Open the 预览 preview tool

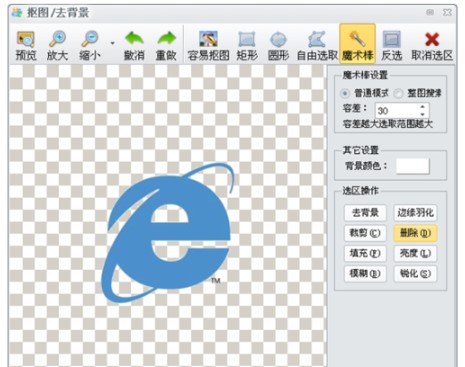pos(26,45)
